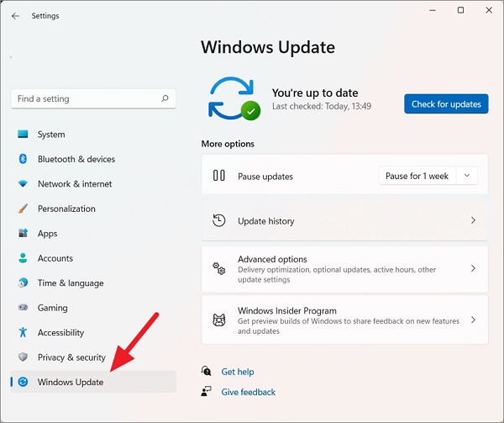
Task: Click the Personalization paintbrush icon
Action: (23, 209)
